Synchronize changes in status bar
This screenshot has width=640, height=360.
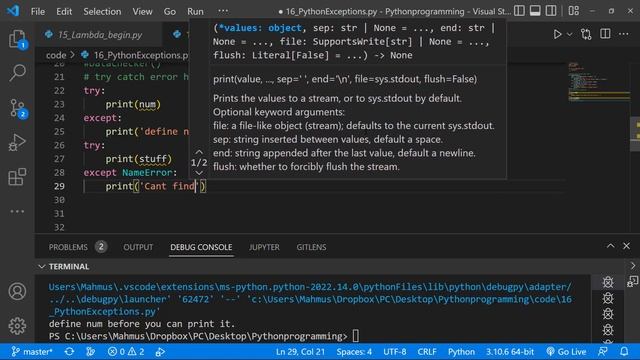click(69, 351)
